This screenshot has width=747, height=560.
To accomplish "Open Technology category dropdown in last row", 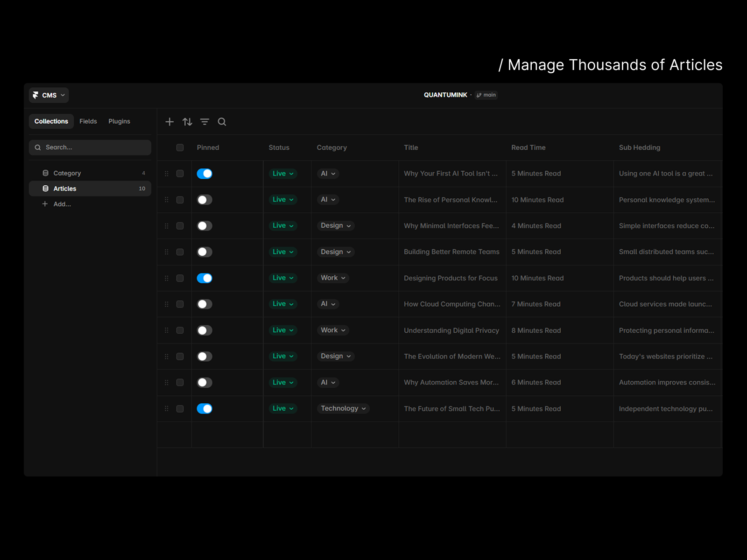I will click(343, 408).
